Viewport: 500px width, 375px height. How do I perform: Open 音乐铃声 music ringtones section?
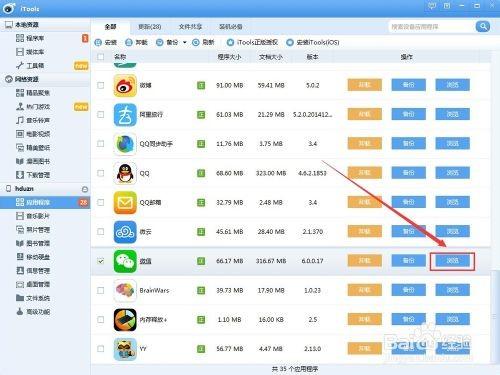(38, 120)
